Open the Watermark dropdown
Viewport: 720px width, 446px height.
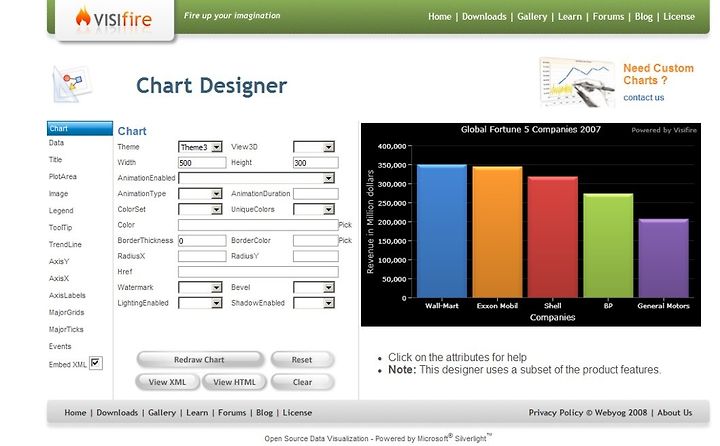coord(200,288)
